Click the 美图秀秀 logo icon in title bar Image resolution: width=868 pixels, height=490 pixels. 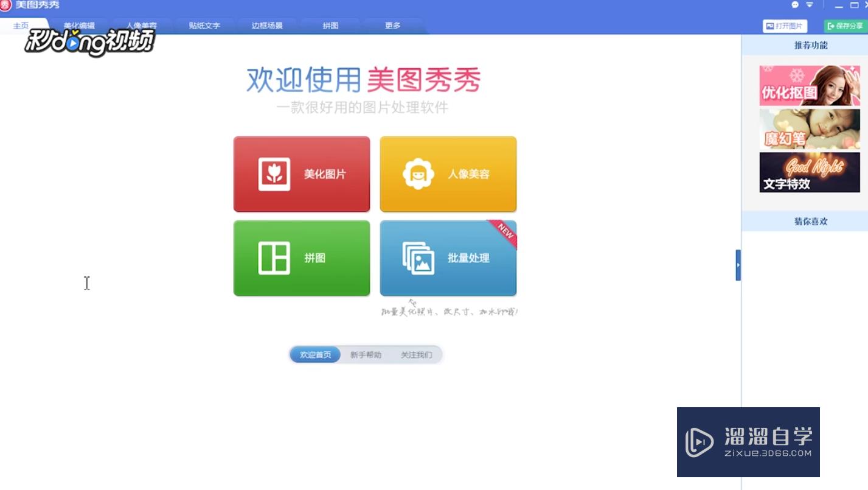(5, 5)
